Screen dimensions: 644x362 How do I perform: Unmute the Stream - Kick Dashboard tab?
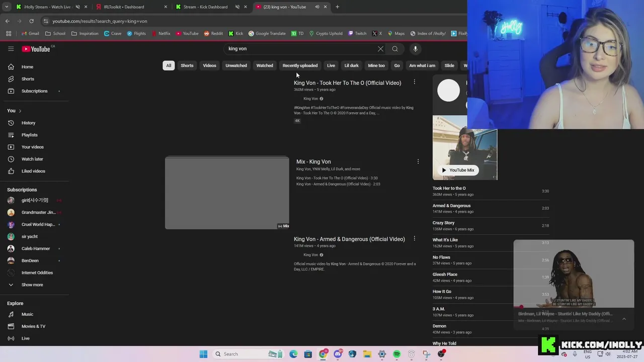(x=237, y=7)
